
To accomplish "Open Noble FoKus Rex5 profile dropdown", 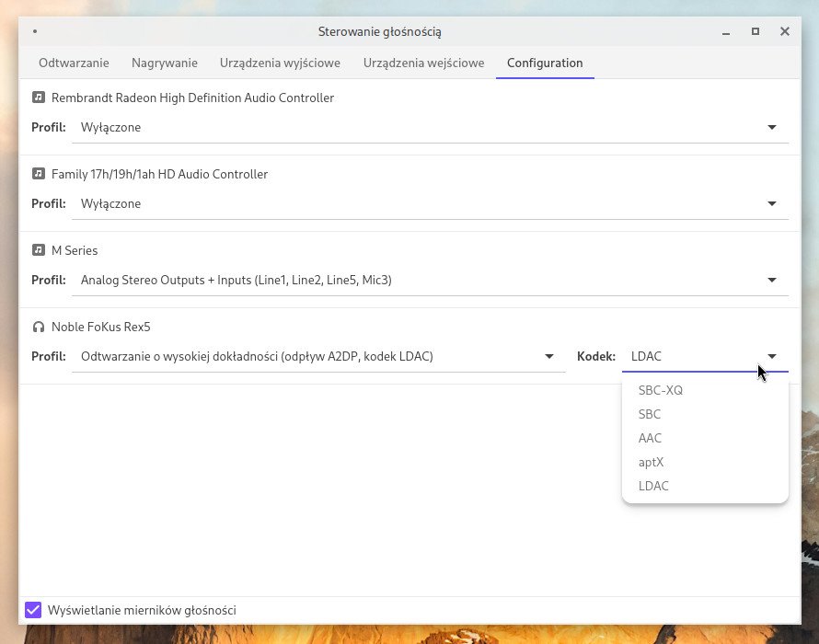I will pos(318,356).
